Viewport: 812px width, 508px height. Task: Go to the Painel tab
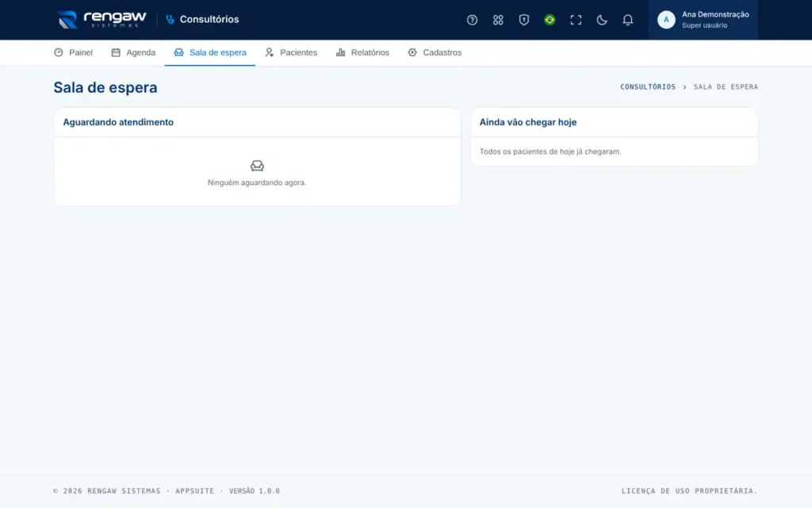pyautogui.click(x=73, y=52)
